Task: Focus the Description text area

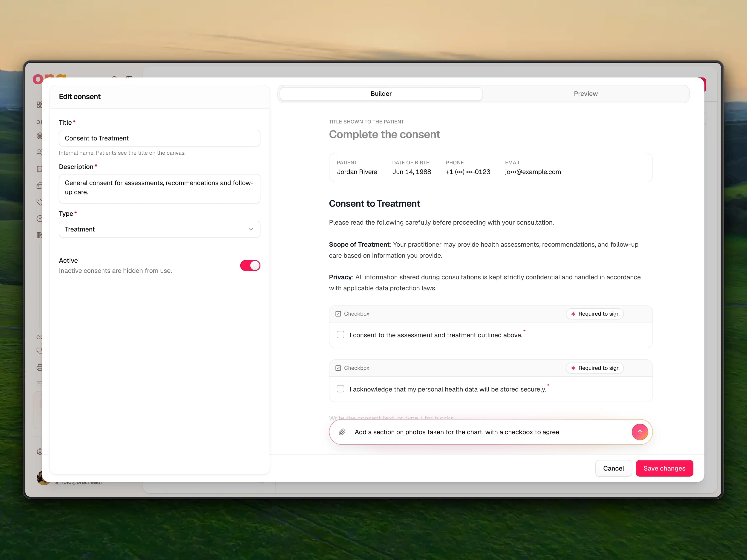Action: 159,189
